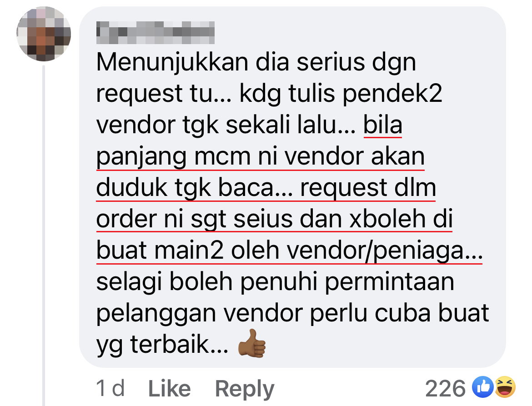Click the word "Menunjukkan" in the comment
The image size is (532, 406).
coord(172,63)
